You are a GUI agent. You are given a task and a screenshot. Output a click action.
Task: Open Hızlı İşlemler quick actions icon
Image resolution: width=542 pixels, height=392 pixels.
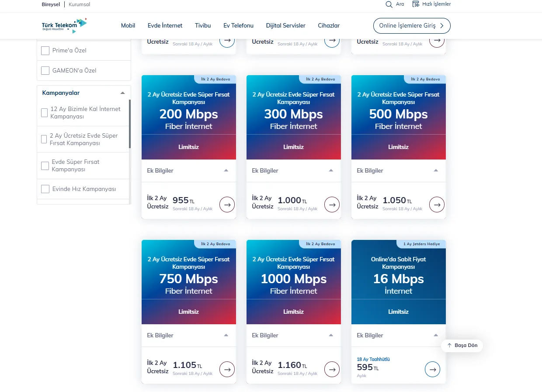coord(416,4)
